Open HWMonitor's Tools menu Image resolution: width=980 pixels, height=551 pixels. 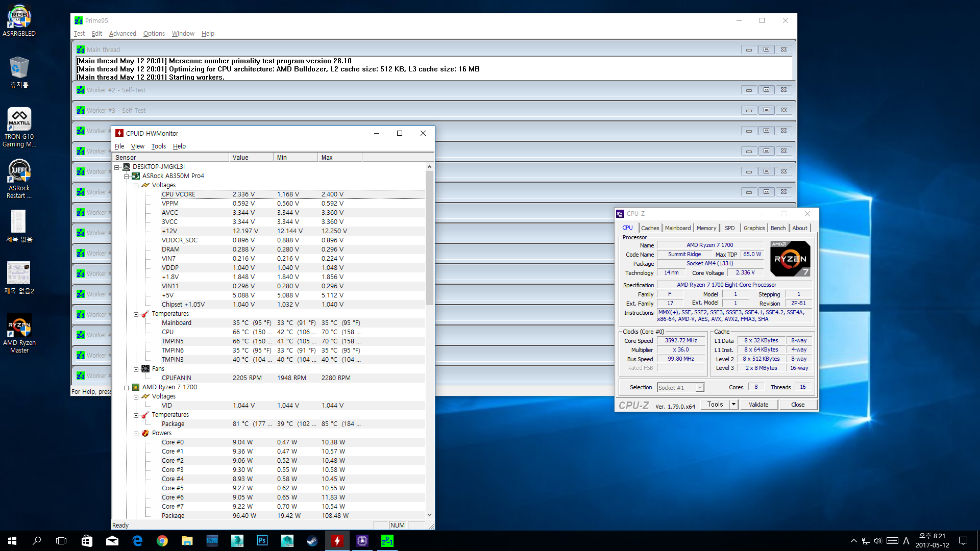click(x=158, y=146)
